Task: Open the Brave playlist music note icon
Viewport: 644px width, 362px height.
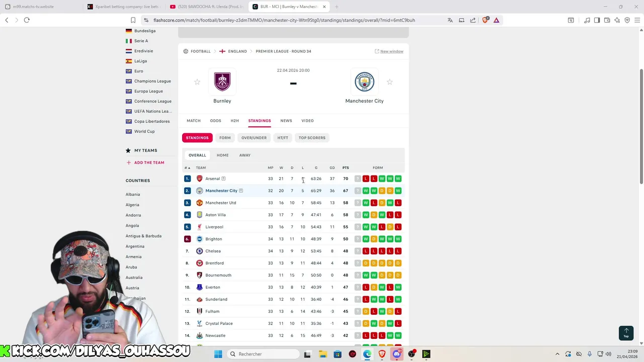Action: tap(587, 20)
